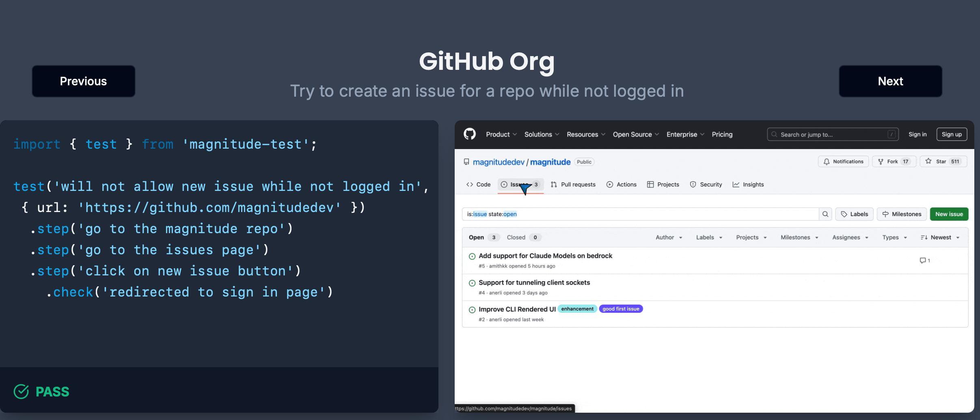The image size is (980, 420).
Task: Click the is:issue state:open filter field
Action: (x=640, y=214)
